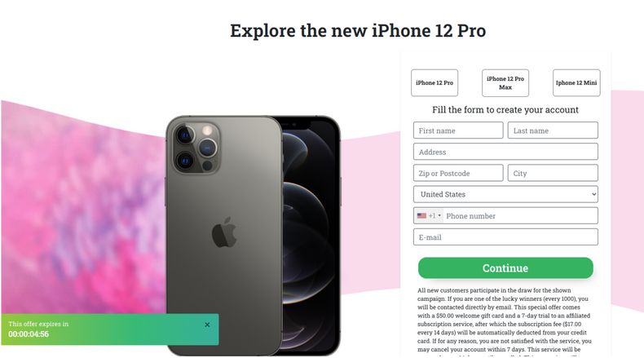Viewport: 644px width, 358px height.
Task: Expand the United States country dropdown
Action: pos(505,194)
